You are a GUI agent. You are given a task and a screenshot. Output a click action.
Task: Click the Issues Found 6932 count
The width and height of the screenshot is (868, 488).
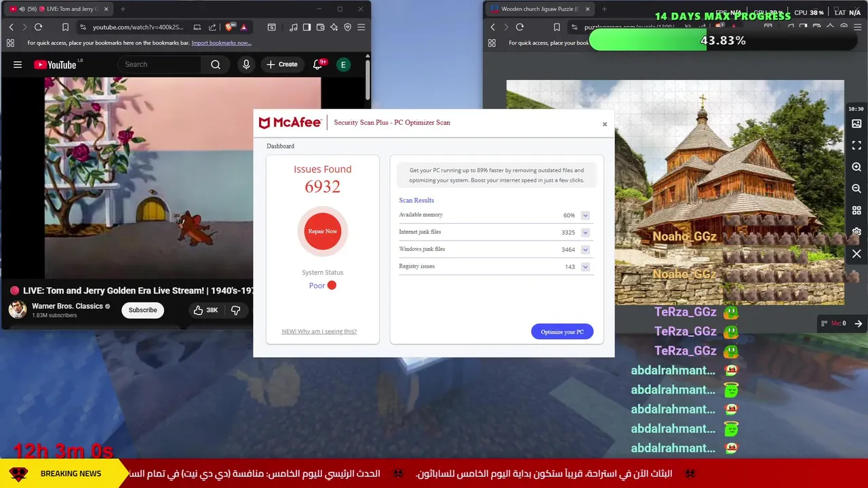coord(323,187)
